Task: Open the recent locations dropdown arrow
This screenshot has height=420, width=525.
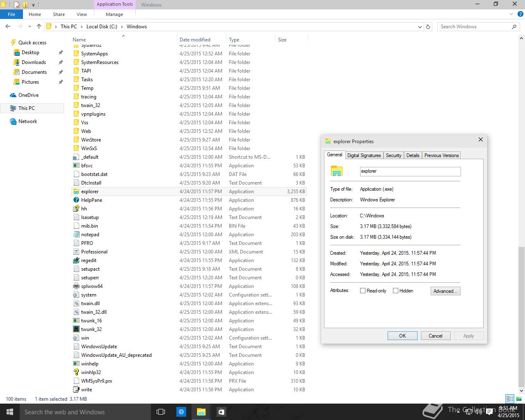Action: 30,27
